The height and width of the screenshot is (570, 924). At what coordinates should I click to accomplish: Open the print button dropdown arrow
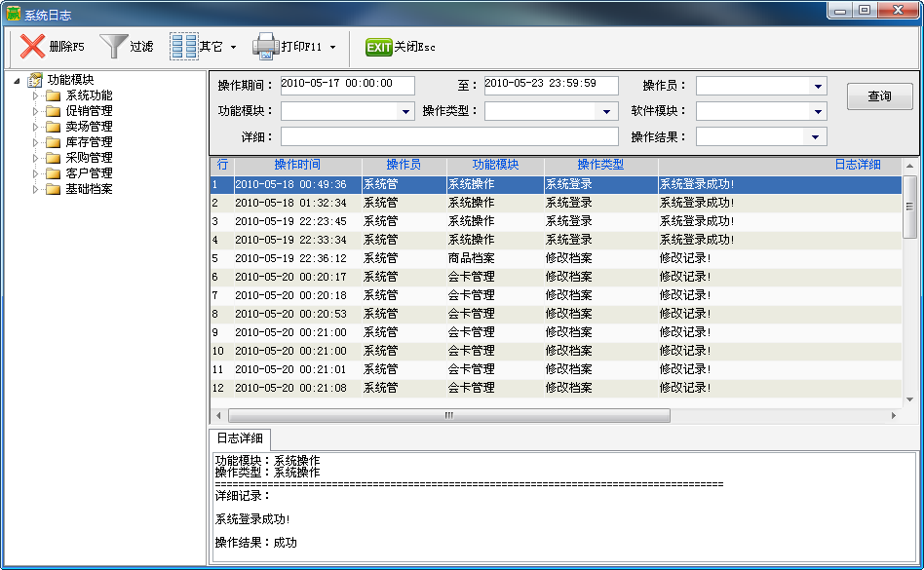[x=332, y=47]
